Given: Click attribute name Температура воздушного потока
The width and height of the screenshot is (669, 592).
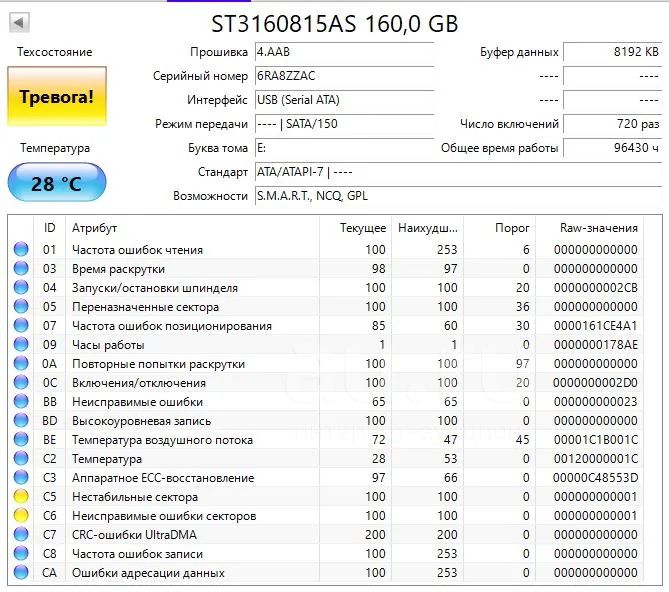Looking at the screenshot, I should (163, 440).
